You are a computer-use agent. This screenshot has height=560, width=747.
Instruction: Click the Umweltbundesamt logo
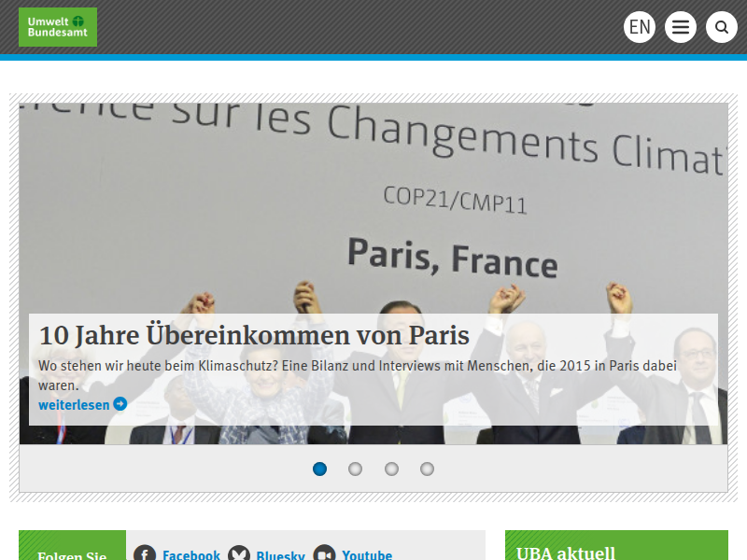point(58,27)
